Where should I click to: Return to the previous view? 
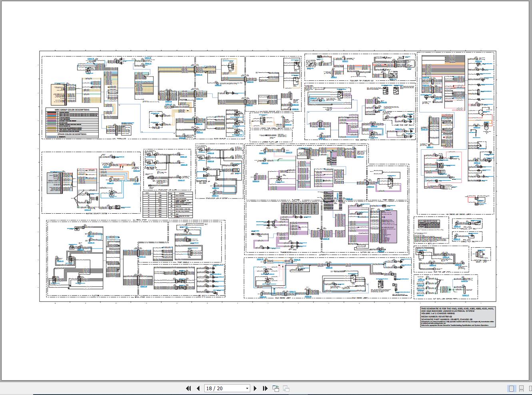pyautogui.click(x=276, y=388)
